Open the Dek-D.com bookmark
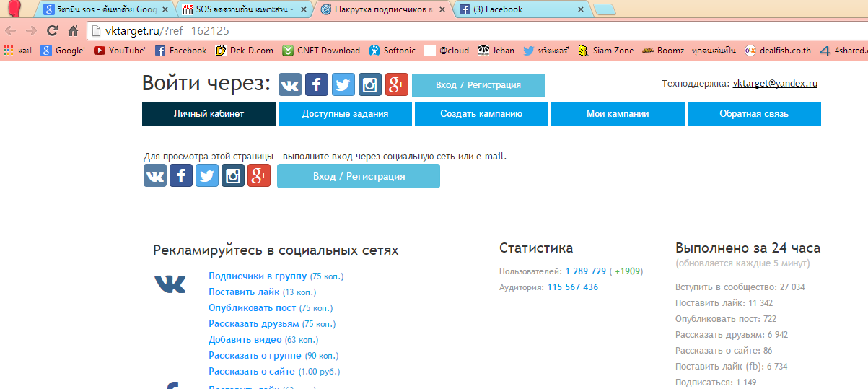Viewport: 868px width, 389px height. (x=244, y=51)
